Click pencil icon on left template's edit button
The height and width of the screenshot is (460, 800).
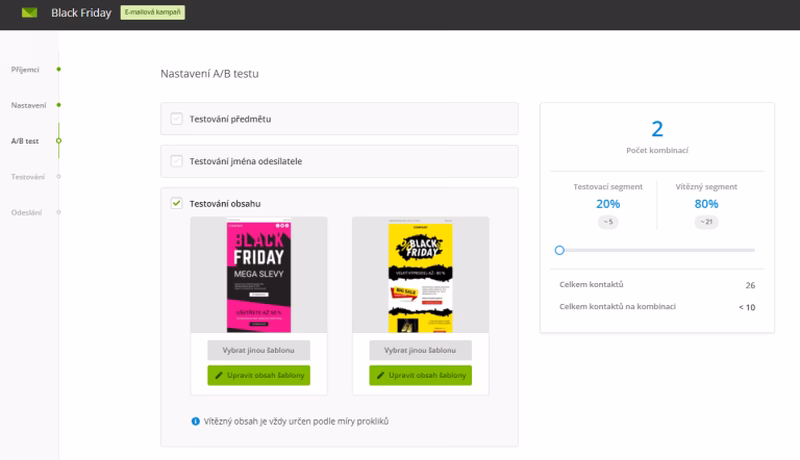pyautogui.click(x=216, y=375)
